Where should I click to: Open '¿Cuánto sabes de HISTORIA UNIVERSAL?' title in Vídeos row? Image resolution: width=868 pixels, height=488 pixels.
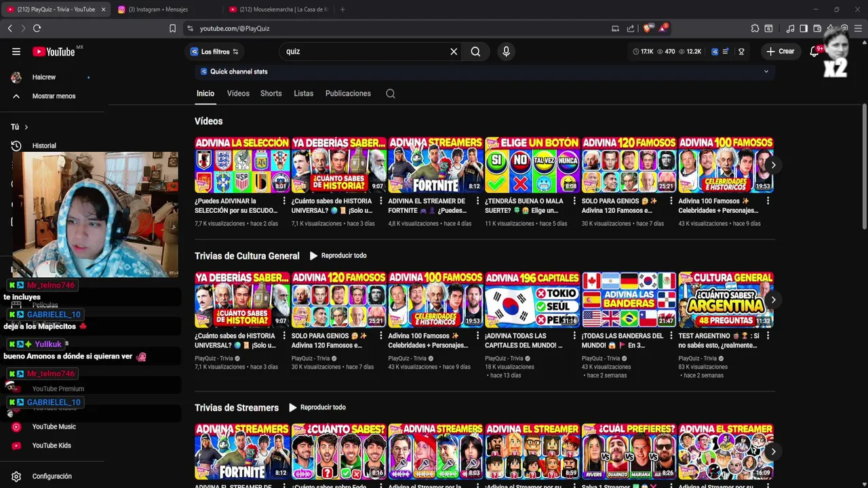coord(332,205)
